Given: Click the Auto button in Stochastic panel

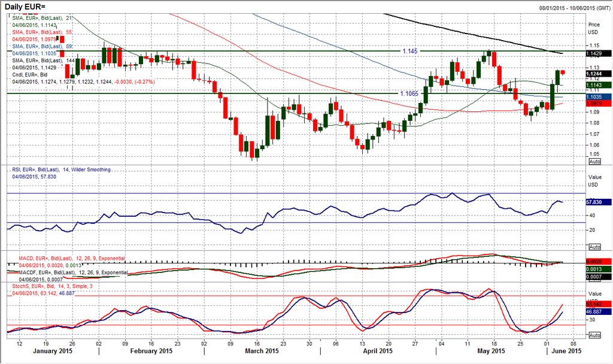Looking at the screenshot, I should click(x=594, y=335).
